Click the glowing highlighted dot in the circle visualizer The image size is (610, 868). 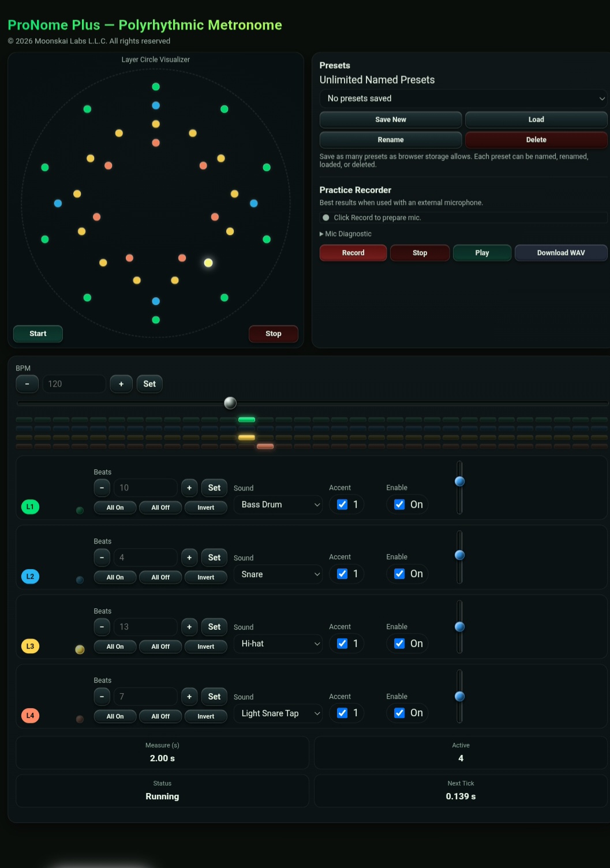click(x=208, y=263)
